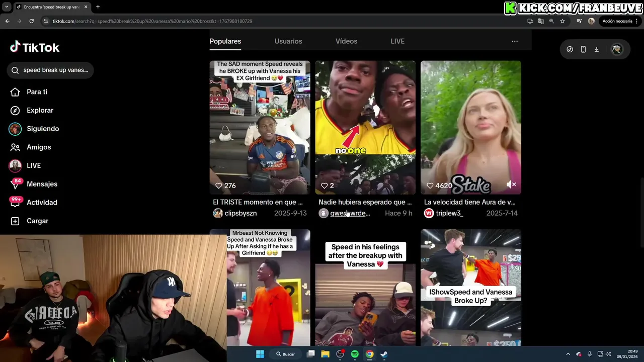Show hidden system tray icons

pyautogui.click(x=568, y=354)
